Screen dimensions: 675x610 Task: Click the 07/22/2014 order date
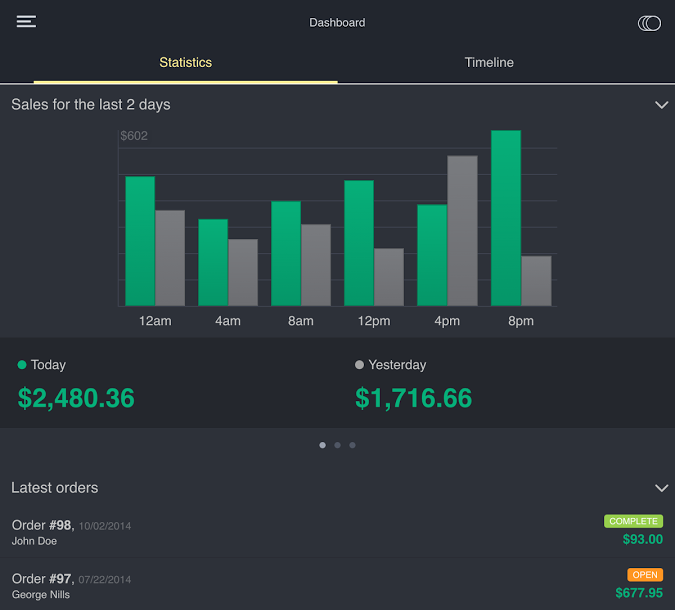pos(105,580)
